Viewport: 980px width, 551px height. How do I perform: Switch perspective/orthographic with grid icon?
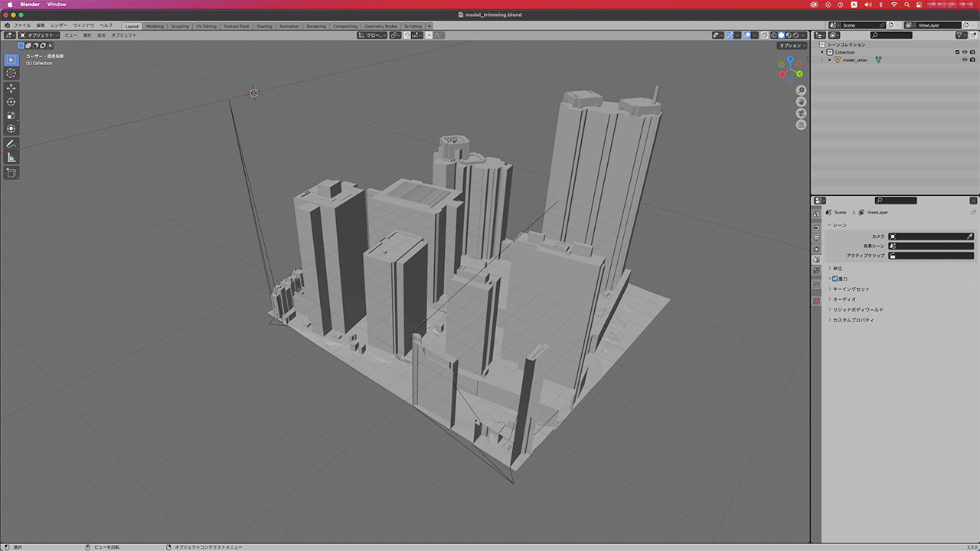(802, 125)
